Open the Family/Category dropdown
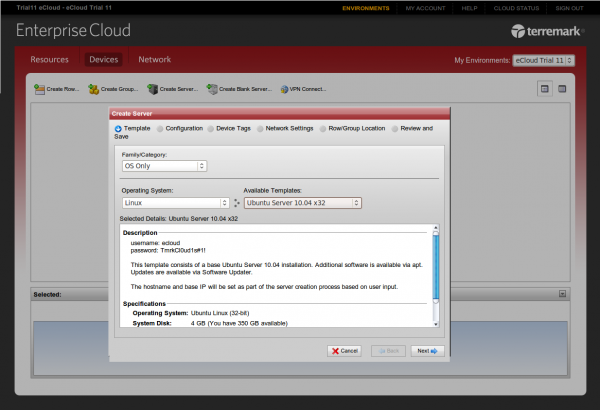 pos(165,166)
